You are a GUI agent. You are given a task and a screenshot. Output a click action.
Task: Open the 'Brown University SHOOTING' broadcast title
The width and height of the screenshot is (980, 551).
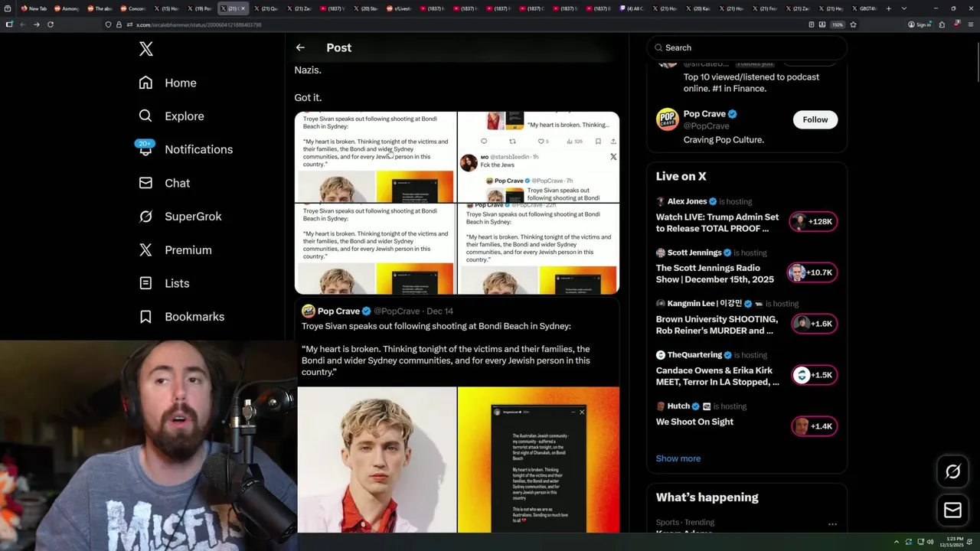pos(717,325)
